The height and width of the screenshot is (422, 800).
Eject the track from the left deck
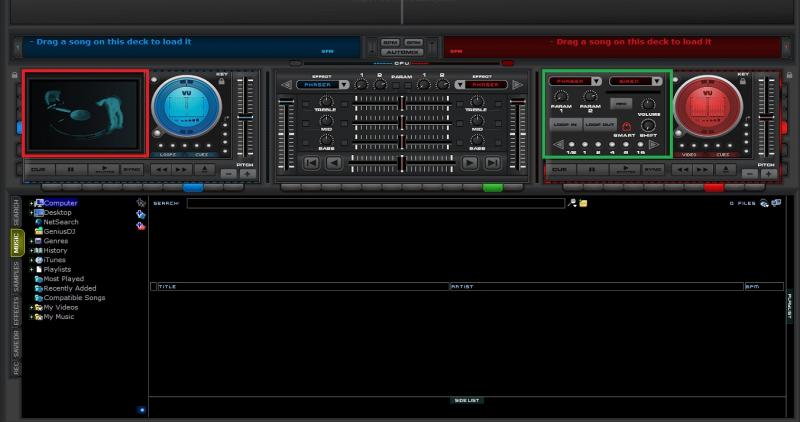(204, 170)
